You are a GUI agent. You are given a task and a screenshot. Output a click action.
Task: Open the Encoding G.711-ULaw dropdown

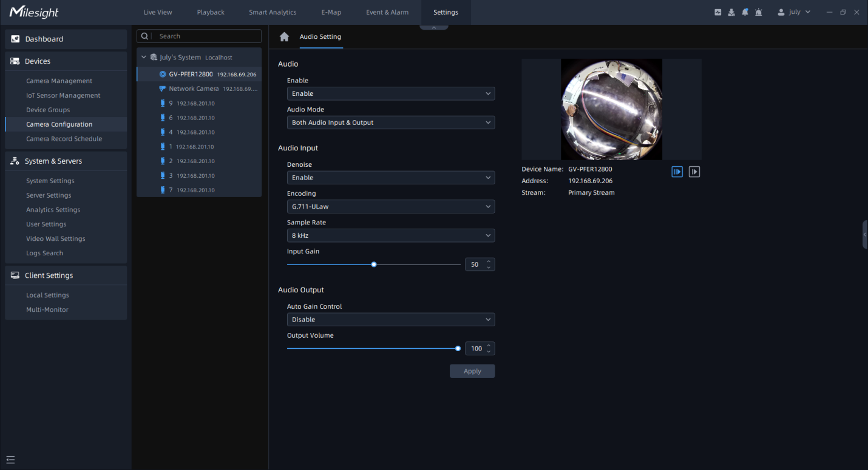coord(390,207)
